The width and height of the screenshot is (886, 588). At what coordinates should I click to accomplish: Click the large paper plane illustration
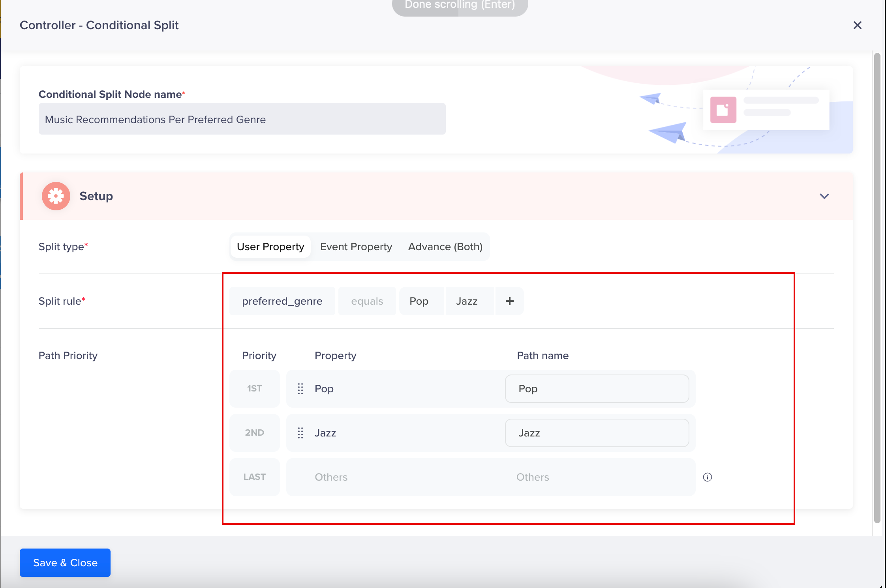pos(669,133)
